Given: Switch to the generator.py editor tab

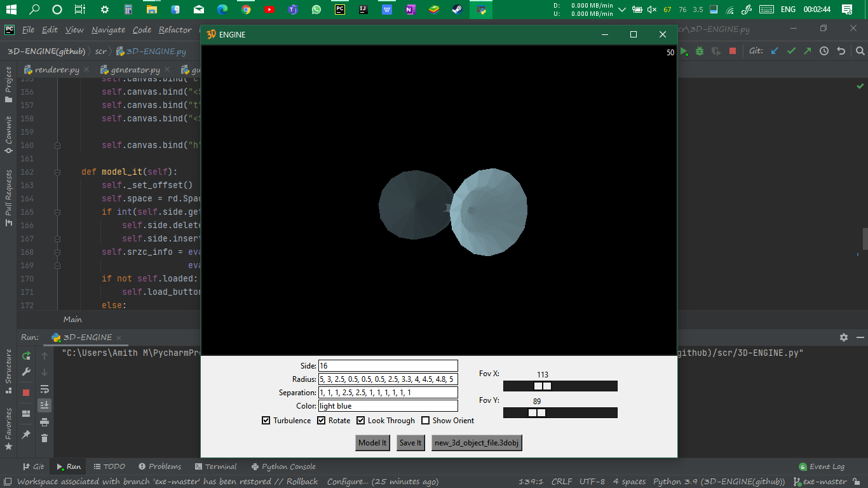Looking at the screenshot, I should [135, 70].
